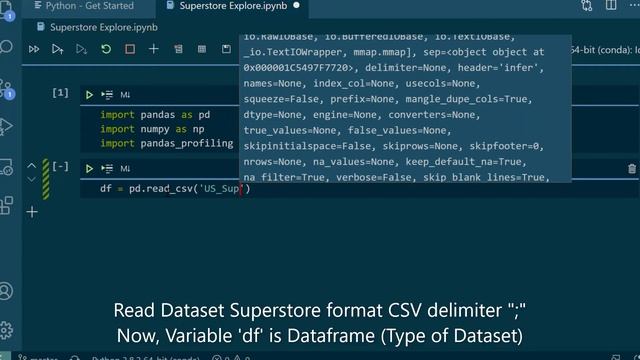
Task: Open the Accounts menu
Action: pyautogui.click(x=6, y=291)
